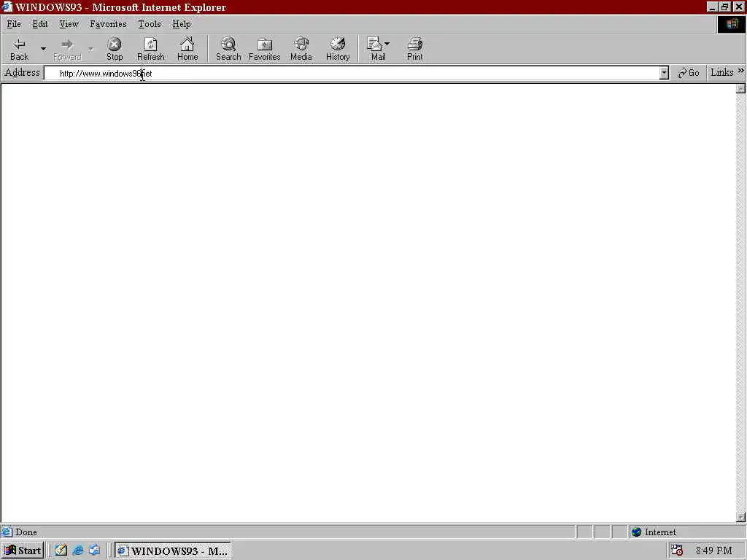Click the system tray scheduler icon

click(x=677, y=551)
